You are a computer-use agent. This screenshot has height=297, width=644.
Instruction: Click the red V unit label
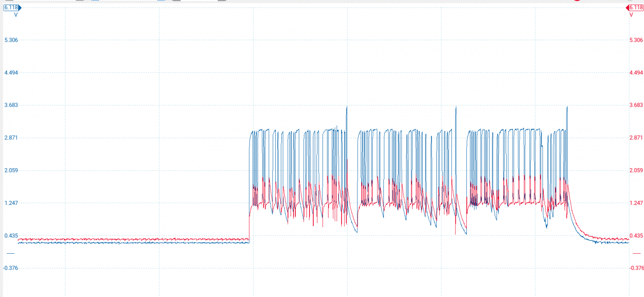tap(631, 15)
